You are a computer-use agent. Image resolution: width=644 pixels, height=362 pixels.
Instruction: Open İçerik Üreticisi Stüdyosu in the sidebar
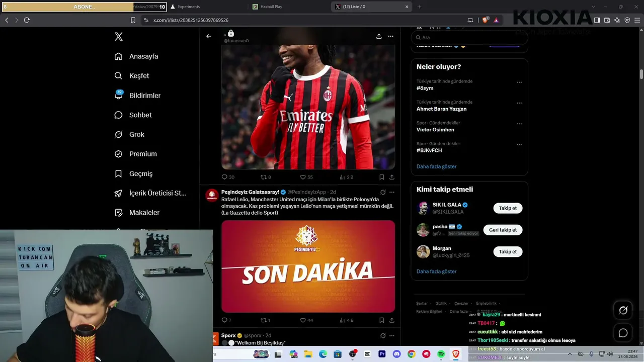(x=150, y=193)
